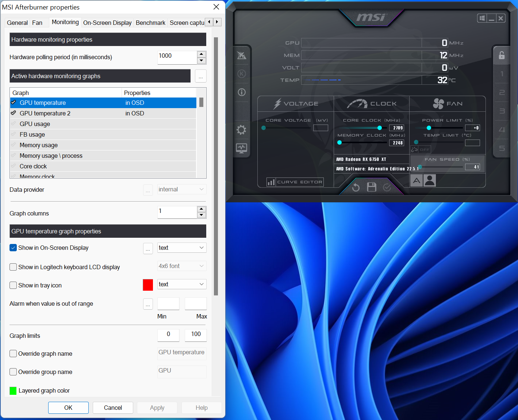Click the save profile floppy icon

[372, 187]
